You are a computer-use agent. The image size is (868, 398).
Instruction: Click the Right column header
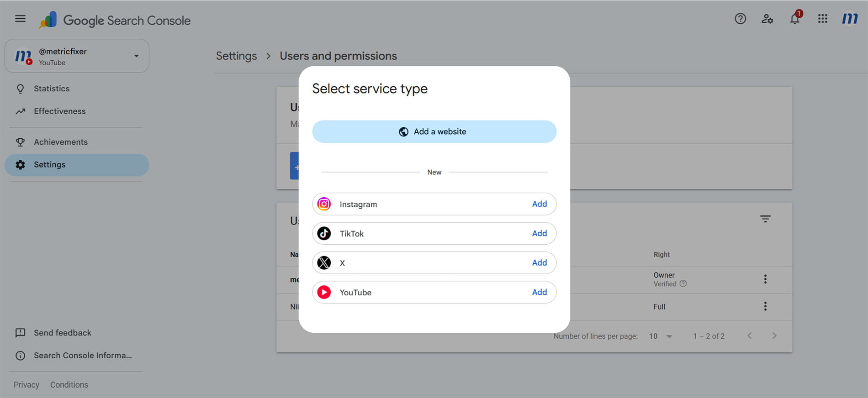pos(661,255)
